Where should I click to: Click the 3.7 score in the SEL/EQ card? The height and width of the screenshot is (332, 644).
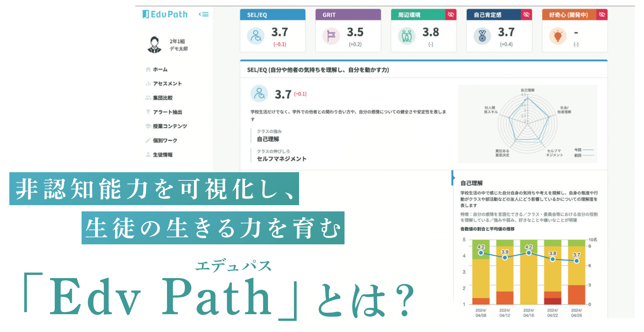280,32
